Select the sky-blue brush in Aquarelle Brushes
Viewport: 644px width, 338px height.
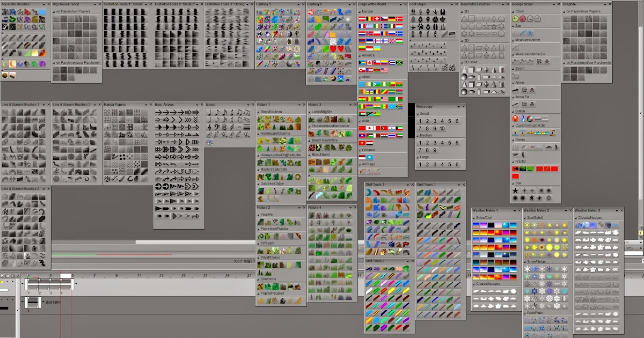(x=42, y=12)
